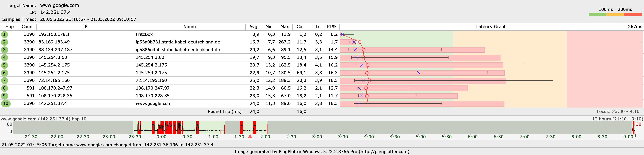Click the red triangle marker on the timeline
This screenshot has height=155, width=644.
(x=250, y=136)
